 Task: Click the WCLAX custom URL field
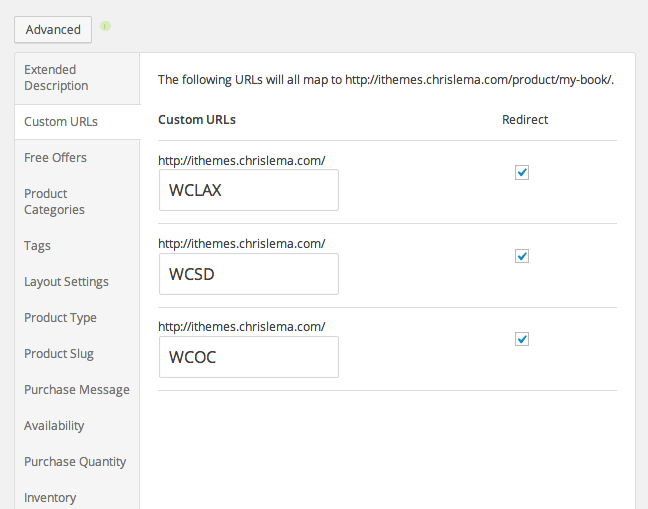pyautogui.click(x=248, y=190)
